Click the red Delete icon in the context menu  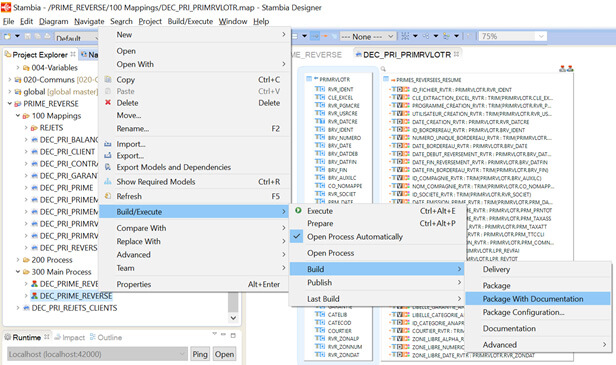point(108,103)
